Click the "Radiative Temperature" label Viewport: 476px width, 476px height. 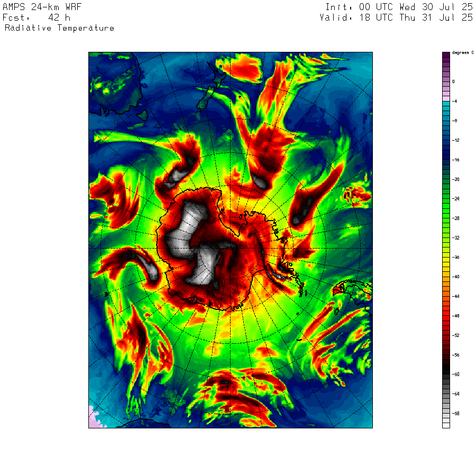coord(59,28)
